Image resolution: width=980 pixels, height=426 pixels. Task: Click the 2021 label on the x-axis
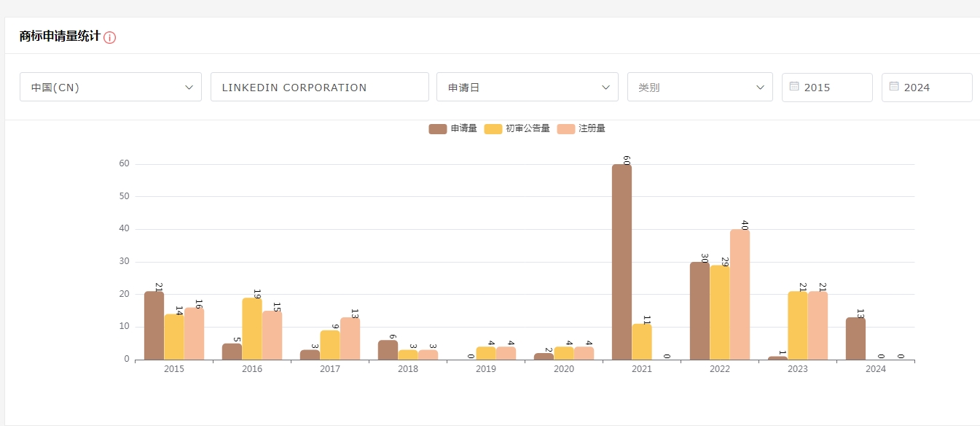click(x=642, y=369)
